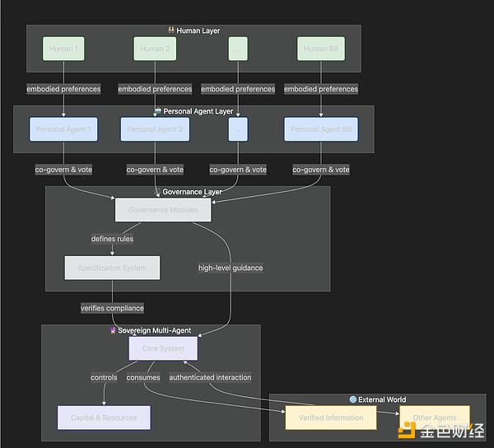Screen dimensions: 494x448
Task: Click the 'Sovereign Multi-Agent' group title
Action: pos(155,330)
